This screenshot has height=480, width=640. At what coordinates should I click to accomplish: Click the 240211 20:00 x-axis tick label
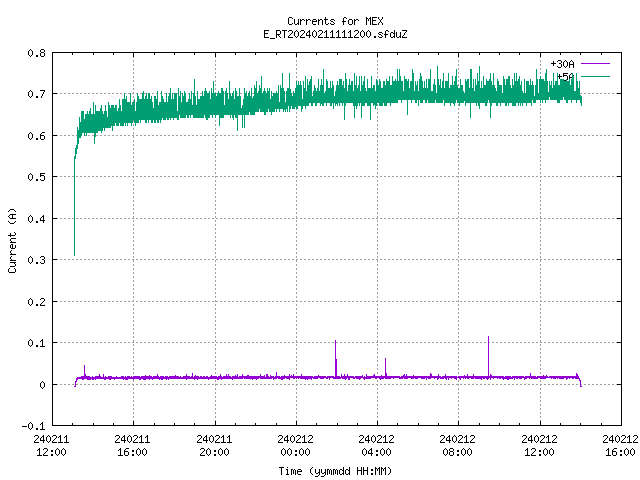[214, 445]
